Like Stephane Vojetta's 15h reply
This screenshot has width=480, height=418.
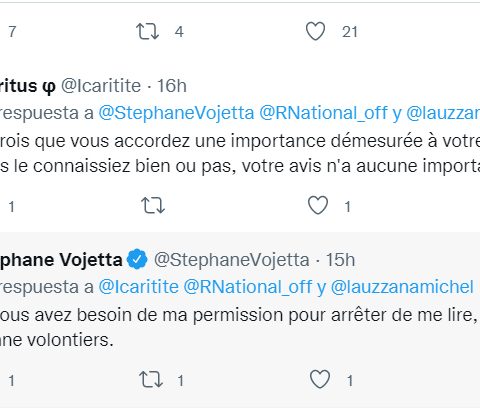[320, 379]
